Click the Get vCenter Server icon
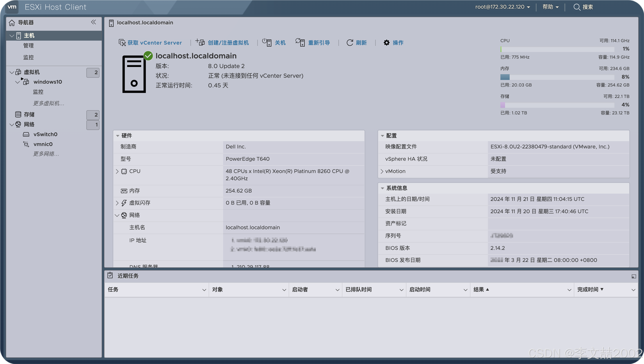644x364 pixels. (x=122, y=43)
